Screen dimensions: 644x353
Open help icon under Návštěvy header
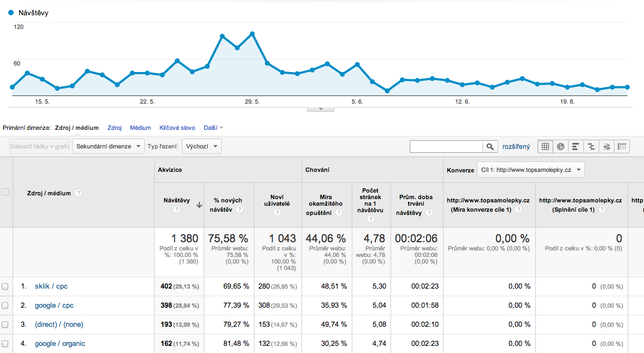176,210
